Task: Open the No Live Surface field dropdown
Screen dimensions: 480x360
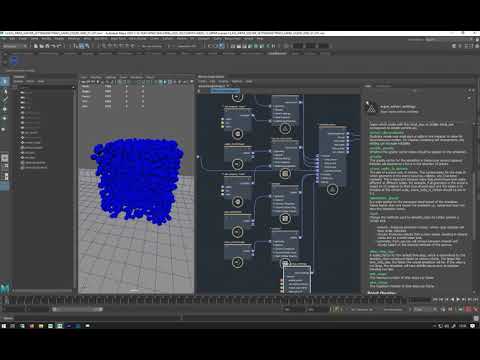Action: [x=186, y=46]
